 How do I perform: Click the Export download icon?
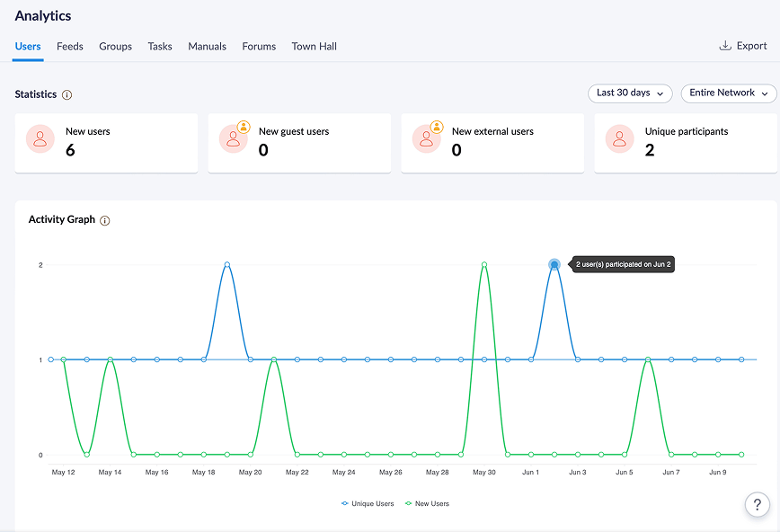tap(725, 46)
